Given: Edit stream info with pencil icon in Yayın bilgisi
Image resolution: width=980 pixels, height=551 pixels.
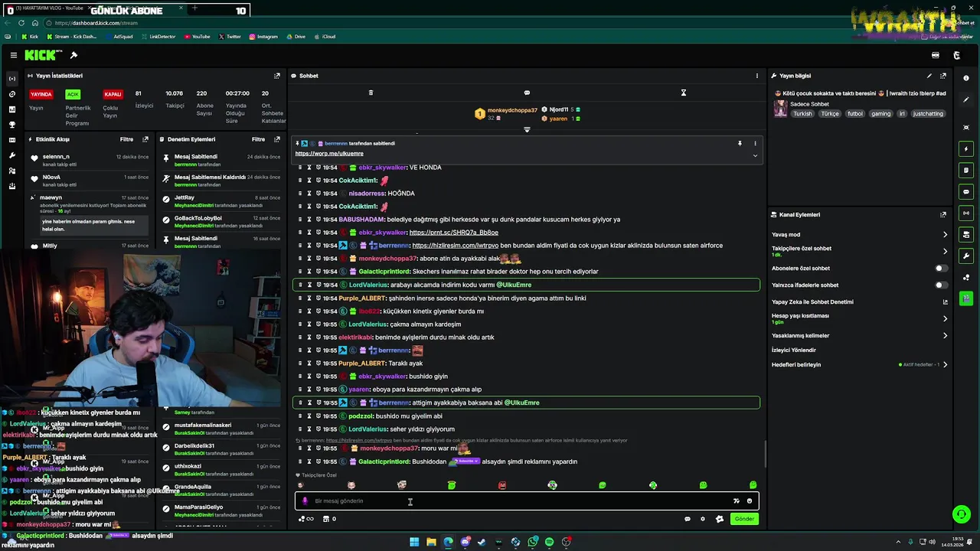Looking at the screenshot, I should pos(929,76).
